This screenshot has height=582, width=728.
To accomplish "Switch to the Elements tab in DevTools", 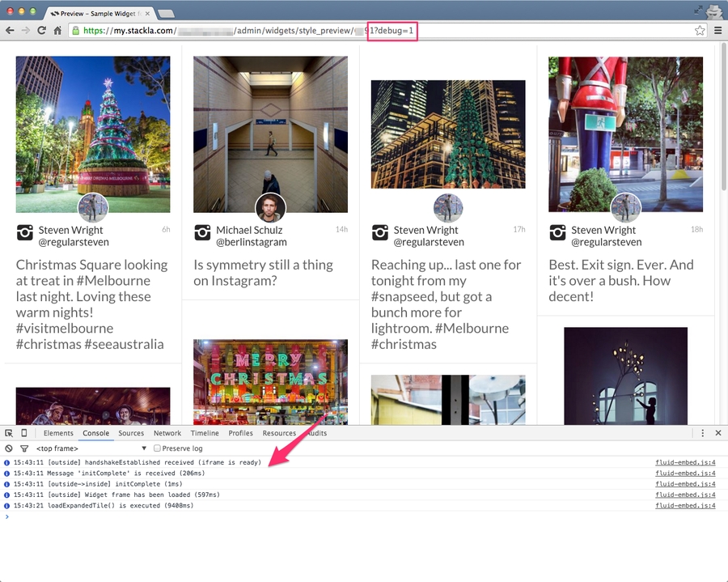I will pyautogui.click(x=58, y=433).
